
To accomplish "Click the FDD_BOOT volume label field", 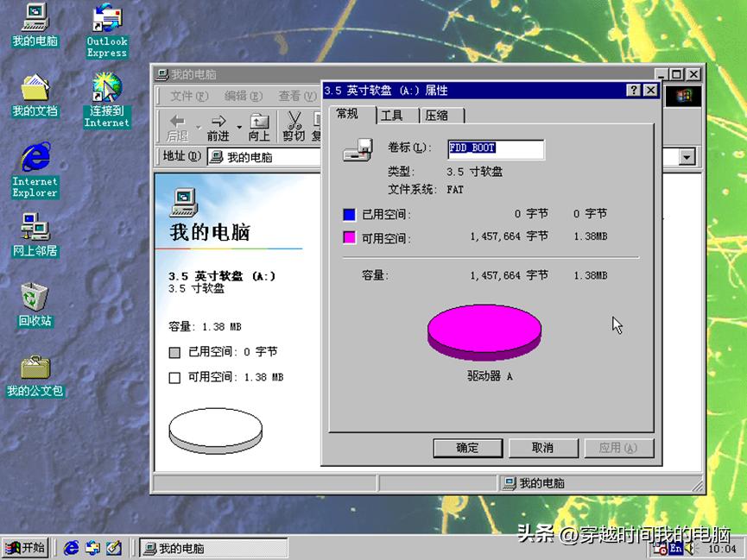I will pos(496,149).
